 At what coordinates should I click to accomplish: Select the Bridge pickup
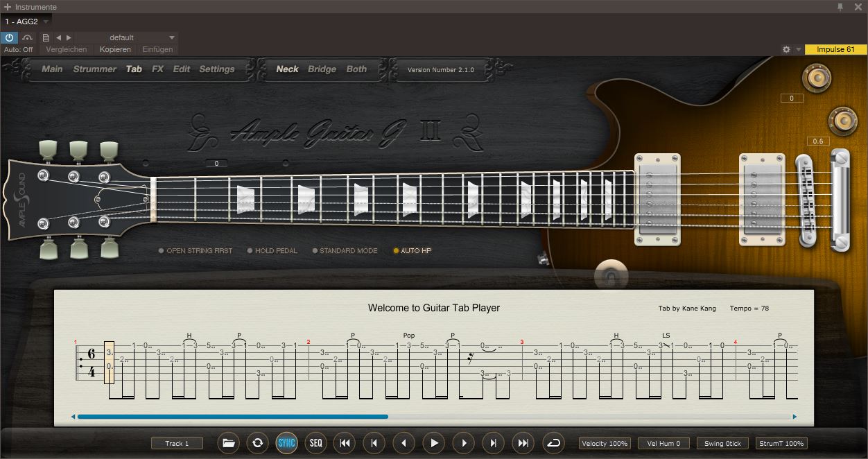click(322, 69)
